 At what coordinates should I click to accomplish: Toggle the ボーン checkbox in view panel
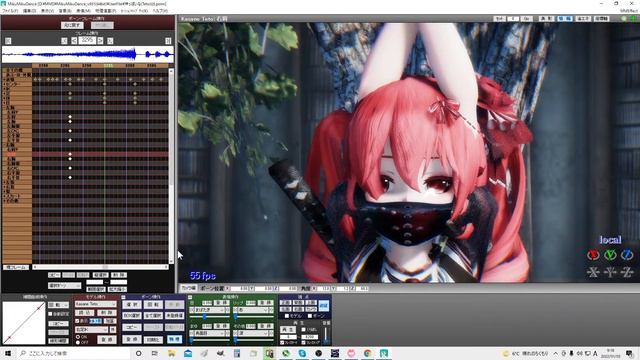(310, 316)
